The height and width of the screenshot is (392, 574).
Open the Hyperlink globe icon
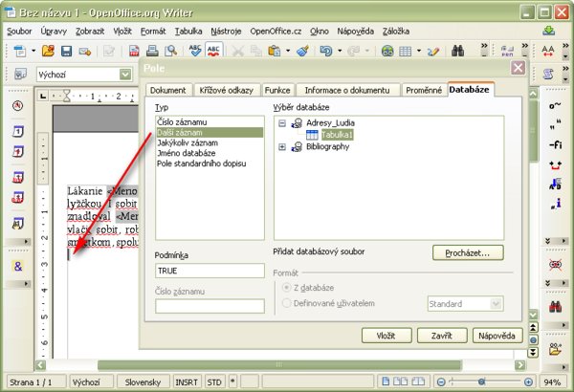pos(387,51)
